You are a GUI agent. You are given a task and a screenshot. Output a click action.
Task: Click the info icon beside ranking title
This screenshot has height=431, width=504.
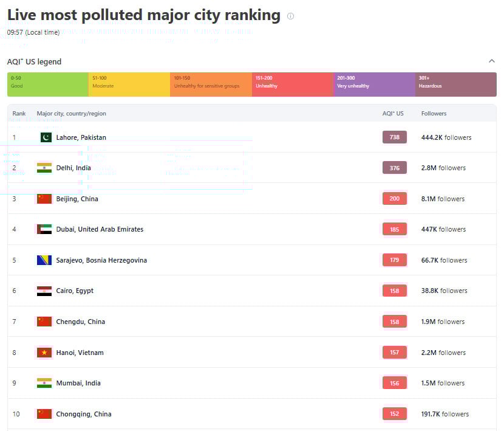(x=290, y=16)
